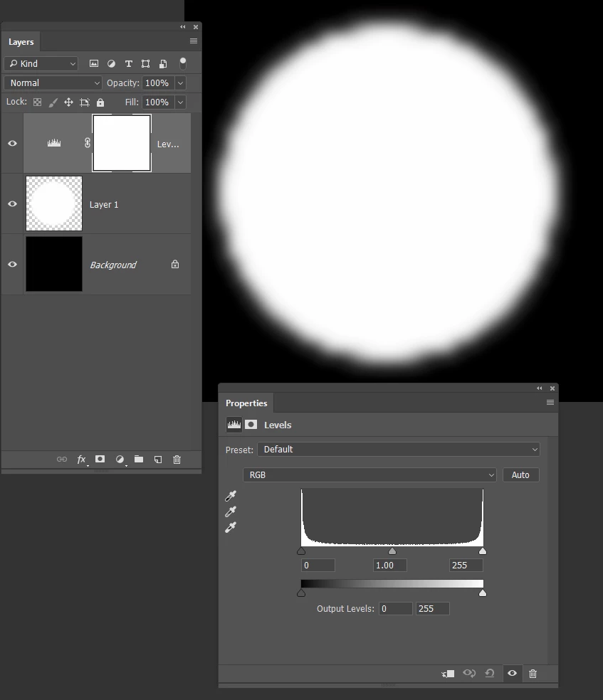This screenshot has height=700, width=603.
Task: Click Output Levels field showing 0
Action: coord(396,608)
